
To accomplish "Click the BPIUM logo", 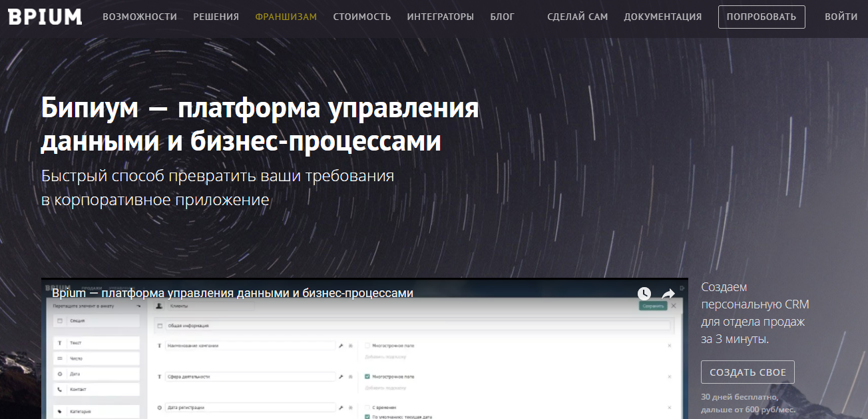I will (x=45, y=17).
